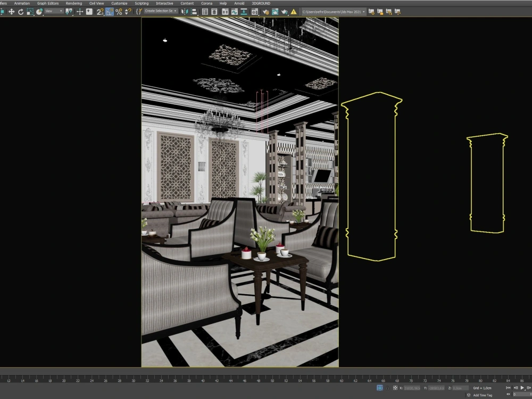
Task: Open the Content menu
Action: tap(187, 3)
